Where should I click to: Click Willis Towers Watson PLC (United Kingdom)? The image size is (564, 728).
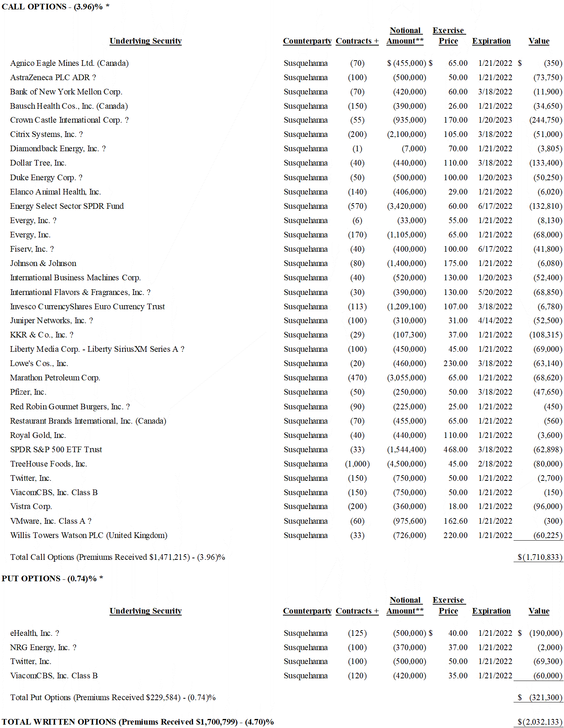[89, 535]
